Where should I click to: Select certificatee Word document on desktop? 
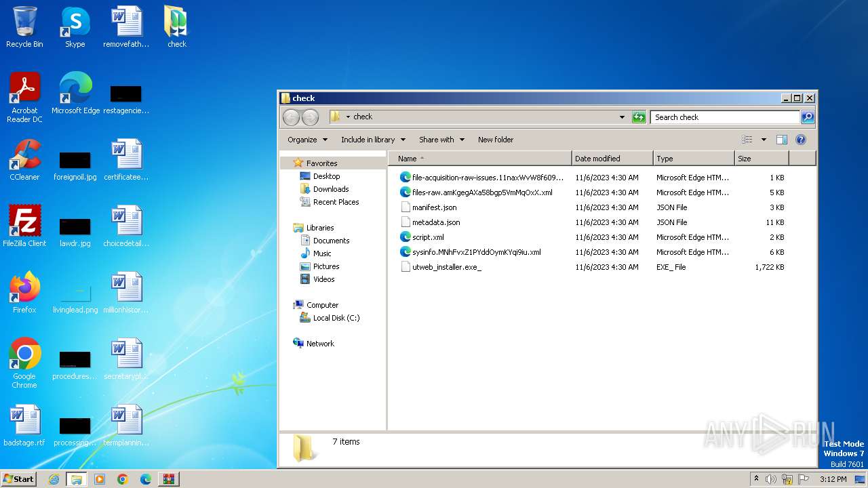(126, 160)
